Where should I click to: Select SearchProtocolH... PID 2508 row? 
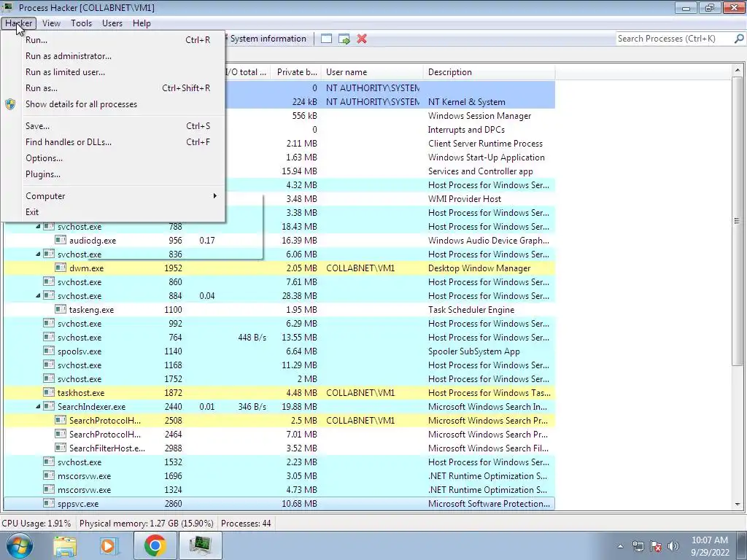279,421
